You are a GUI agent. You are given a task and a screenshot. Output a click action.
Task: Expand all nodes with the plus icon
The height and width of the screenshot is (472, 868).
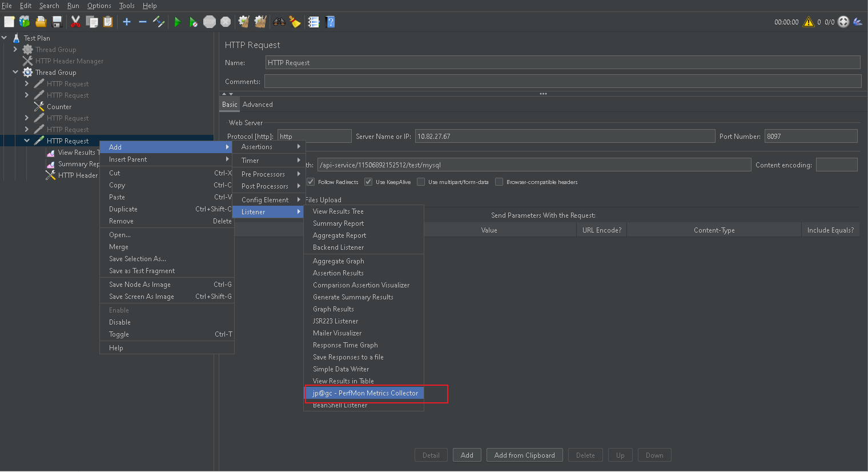point(127,22)
